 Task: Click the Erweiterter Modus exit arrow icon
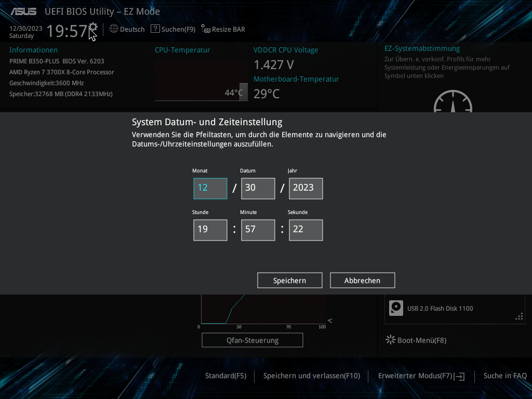460,376
